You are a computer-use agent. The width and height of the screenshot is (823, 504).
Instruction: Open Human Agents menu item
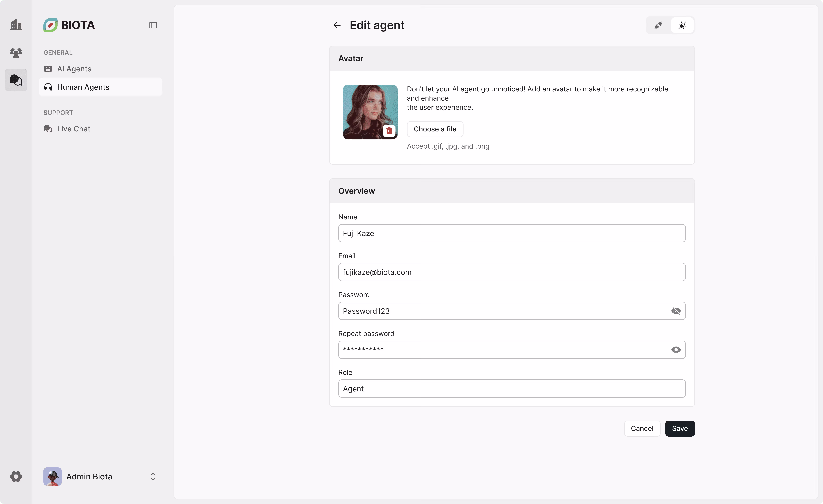(101, 87)
